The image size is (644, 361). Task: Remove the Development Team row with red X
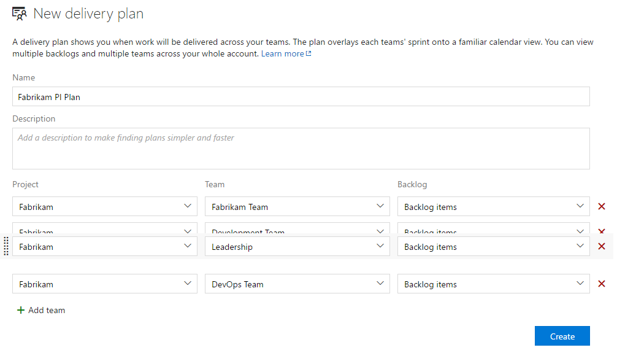tap(601, 230)
